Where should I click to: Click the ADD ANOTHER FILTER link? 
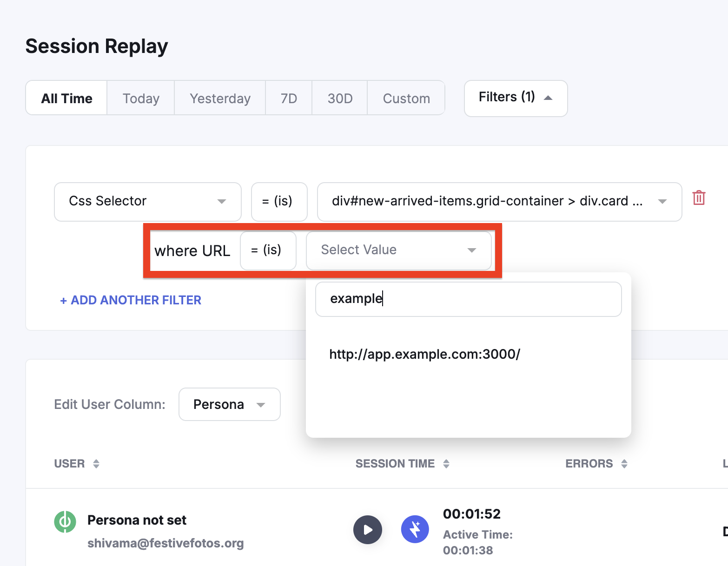pyautogui.click(x=131, y=300)
